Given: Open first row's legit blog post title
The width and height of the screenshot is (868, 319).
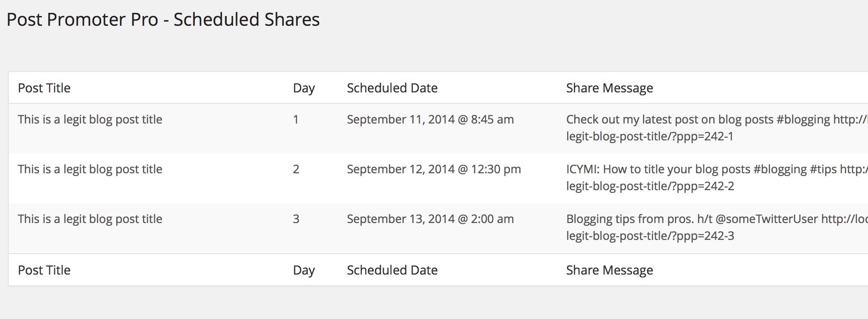Looking at the screenshot, I should point(90,120).
